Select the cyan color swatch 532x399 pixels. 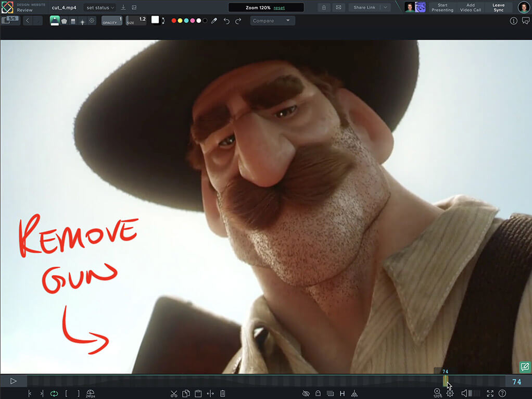coord(186,21)
